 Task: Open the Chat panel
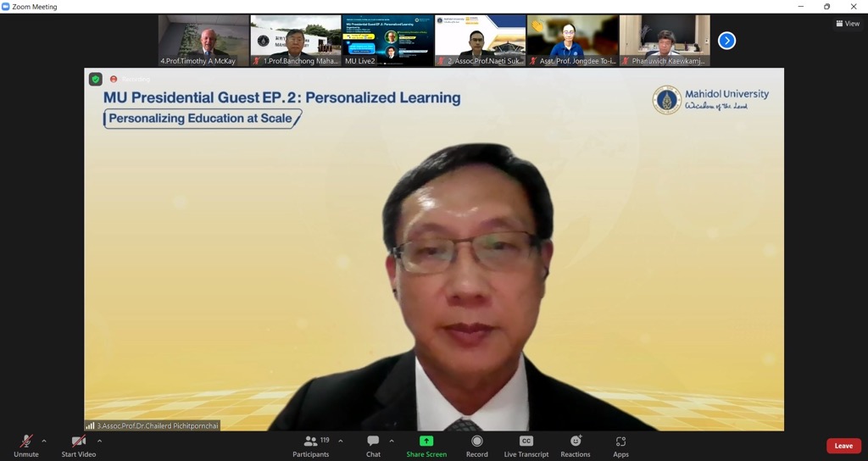373,446
